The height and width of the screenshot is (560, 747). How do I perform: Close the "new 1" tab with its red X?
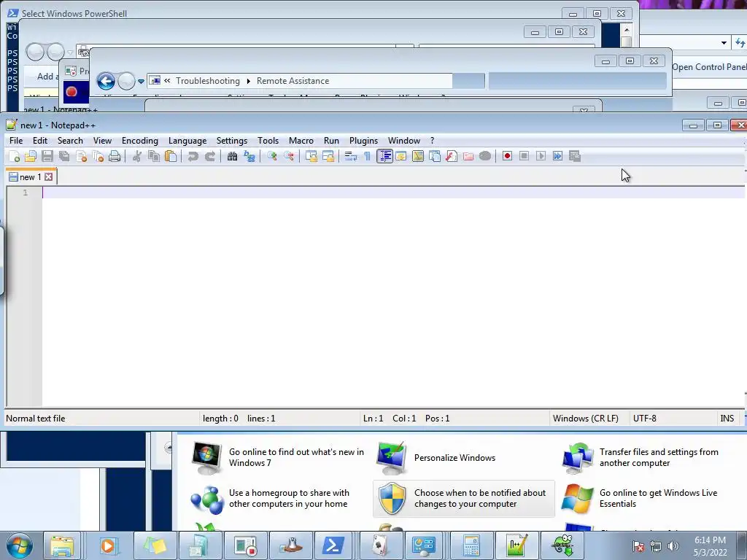tap(49, 177)
